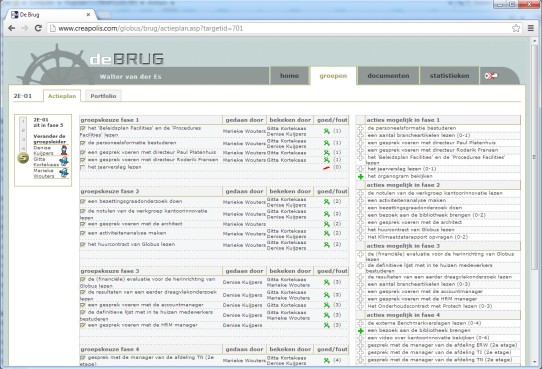Viewport: 542px width, 369px height.
Task: Uncheck 'de personeelsformatie bestuderen' checkbox in groepskeuze
Action: 82,143
